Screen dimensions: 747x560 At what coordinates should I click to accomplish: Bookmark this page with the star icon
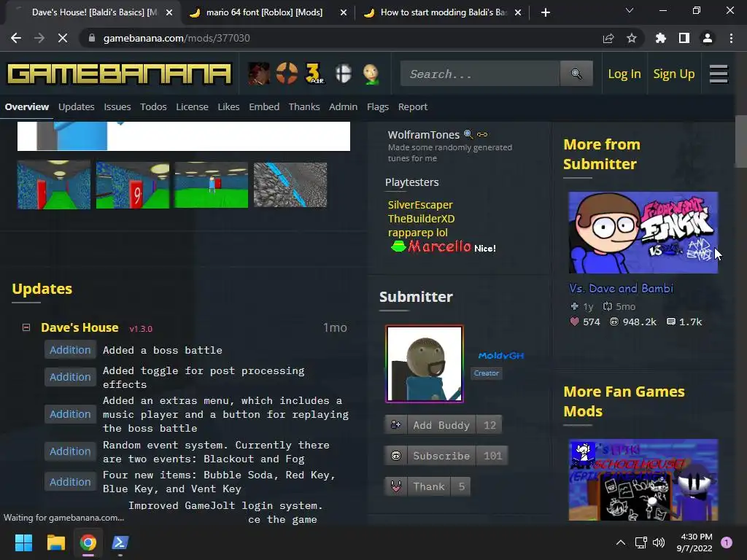[632, 38]
